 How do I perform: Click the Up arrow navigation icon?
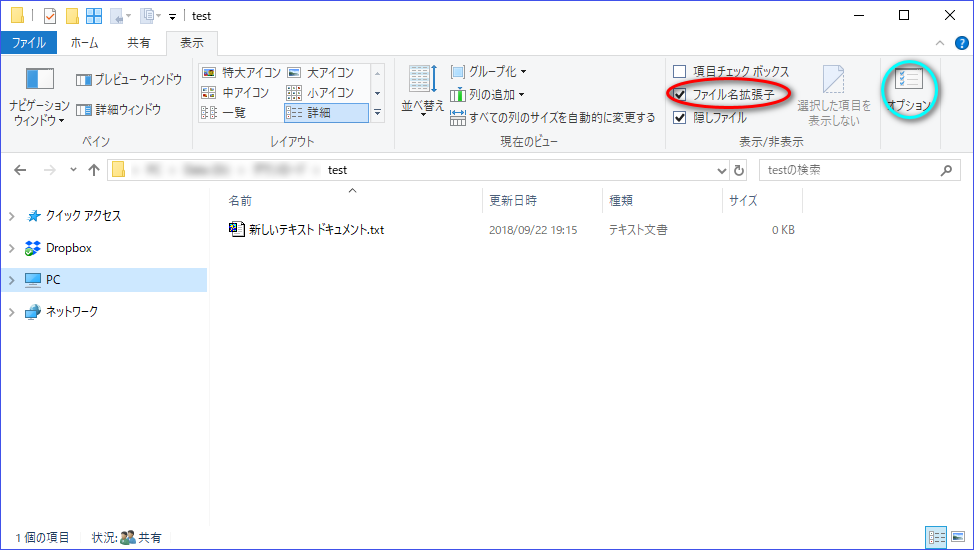pos(94,170)
